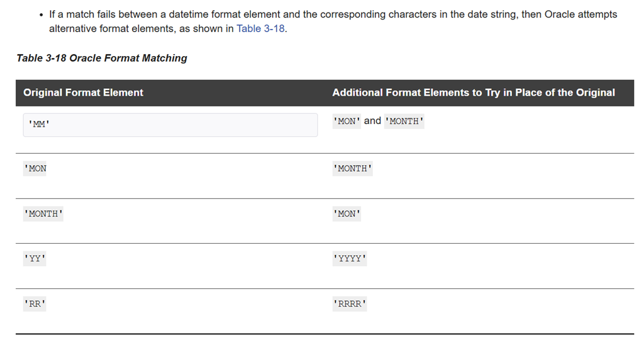Click the highlighted 'MM' code box
The image size is (644, 347).
pyautogui.click(x=170, y=125)
